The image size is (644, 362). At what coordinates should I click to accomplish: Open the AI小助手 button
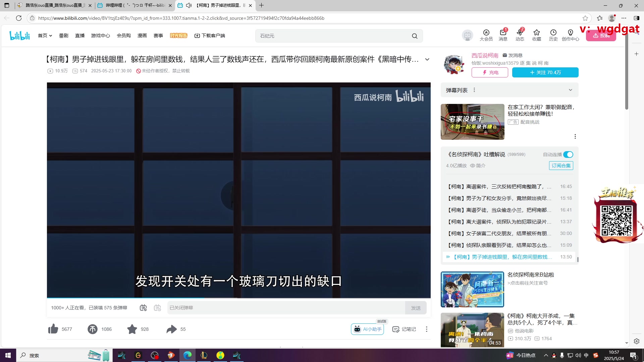pyautogui.click(x=367, y=329)
